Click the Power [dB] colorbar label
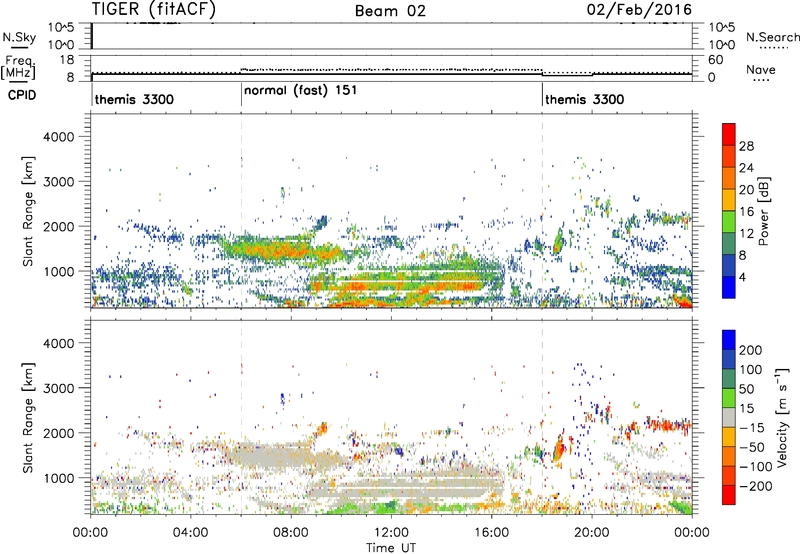 point(763,211)
